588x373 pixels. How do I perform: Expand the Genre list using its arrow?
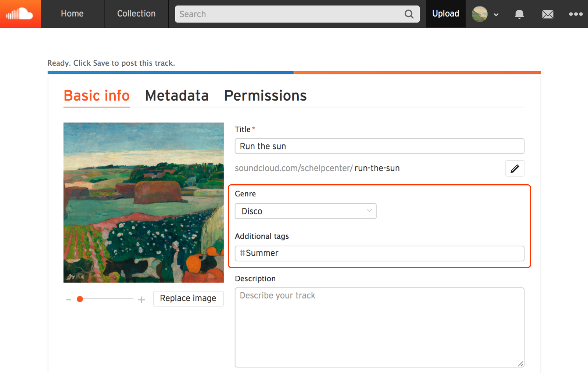(369, 211)
